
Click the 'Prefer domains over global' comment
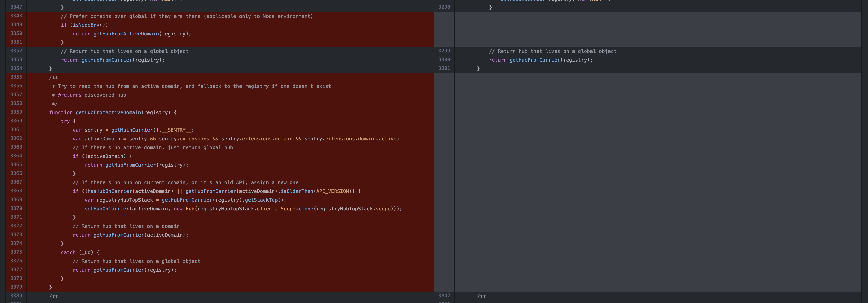[x=187, y=16]
